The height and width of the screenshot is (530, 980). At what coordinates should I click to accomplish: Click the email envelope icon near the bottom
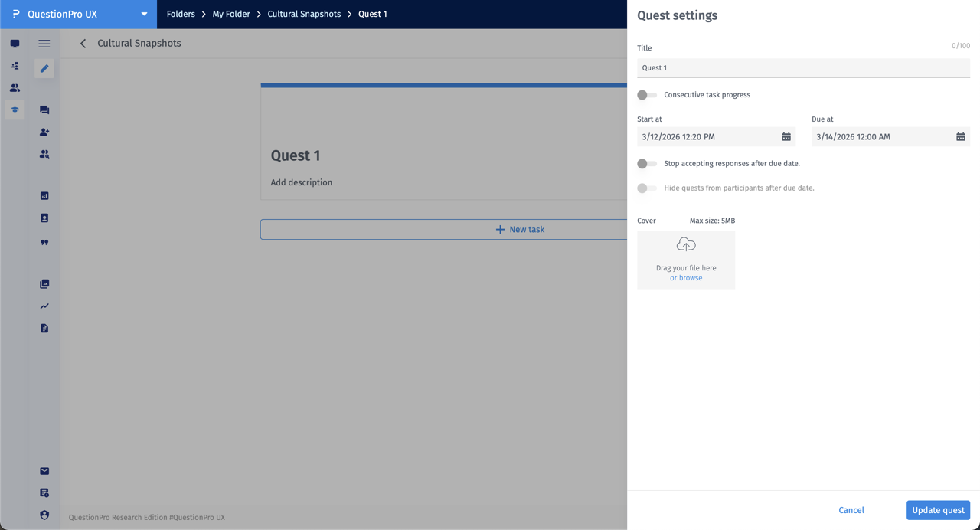click(x=44, y=471)
